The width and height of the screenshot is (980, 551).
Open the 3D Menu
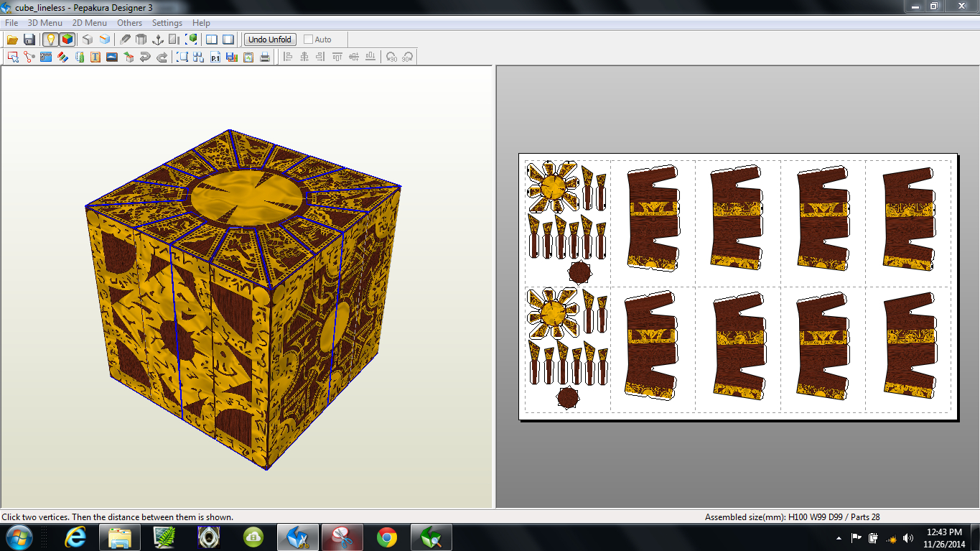[45, 23]
